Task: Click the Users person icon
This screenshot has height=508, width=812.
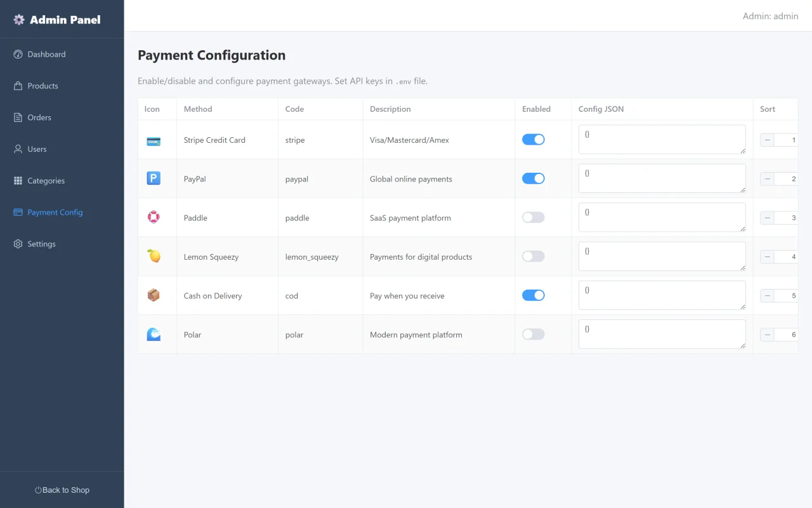Action: click(x=18, y=149)
